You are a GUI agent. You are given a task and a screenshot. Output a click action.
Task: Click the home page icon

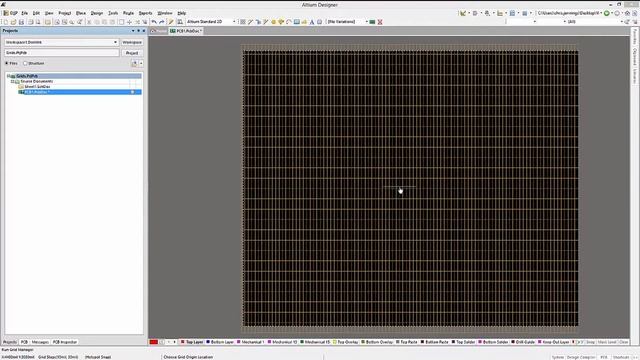point(627,13)
